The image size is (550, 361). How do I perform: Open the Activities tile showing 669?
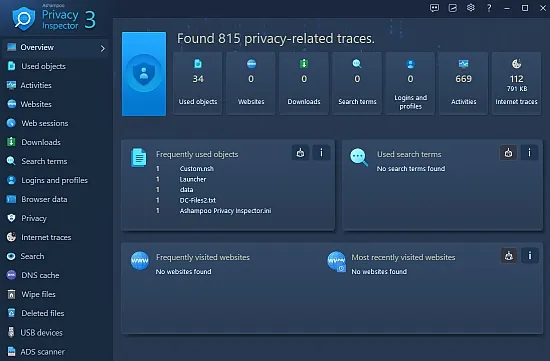(x=463, y=83)
